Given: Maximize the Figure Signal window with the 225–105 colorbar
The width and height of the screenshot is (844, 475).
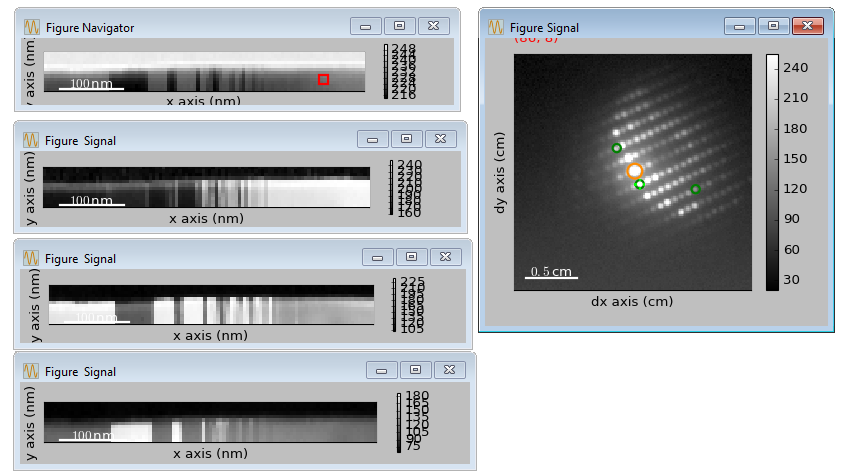Looking at the screenshot, I should (x=411, y=257).
